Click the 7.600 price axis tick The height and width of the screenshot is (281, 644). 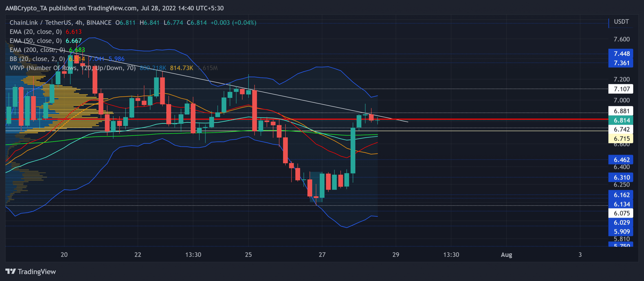click(x=622, y=39)
